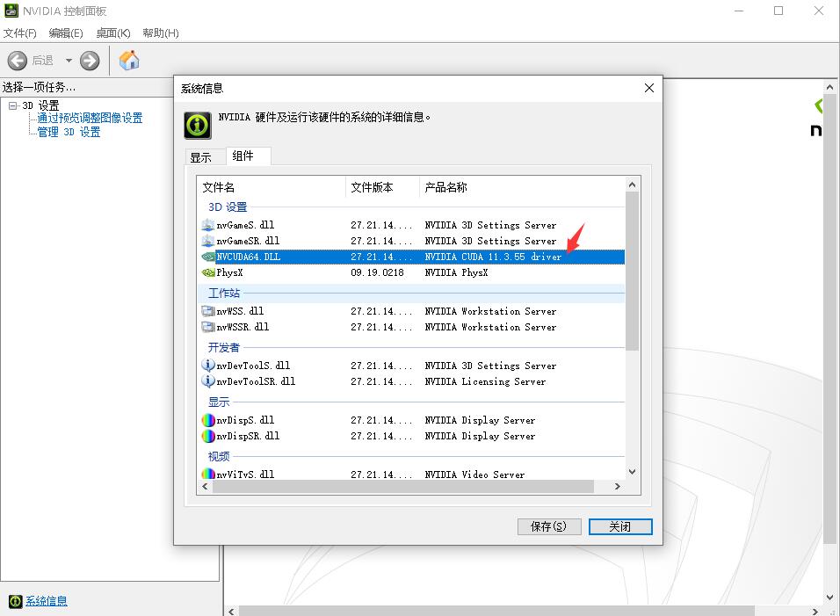Open the 帮助(H) menu
This screenshot has height=616, width=840.
click(x=161, y=33)
